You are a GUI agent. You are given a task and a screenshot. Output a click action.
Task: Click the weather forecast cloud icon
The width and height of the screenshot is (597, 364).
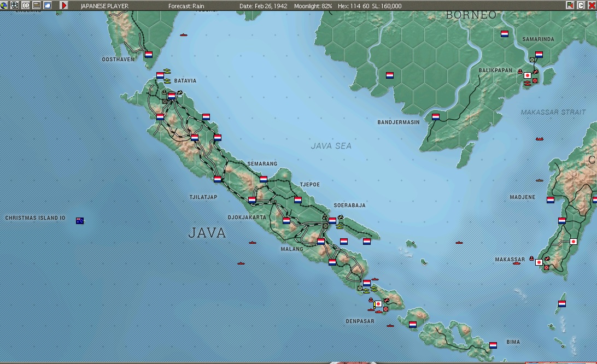coord(48,5)
